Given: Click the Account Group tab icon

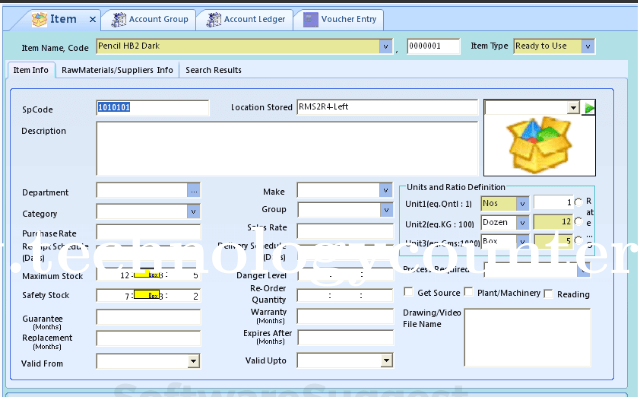Looking at the screenshot, I should click(119, 20).
